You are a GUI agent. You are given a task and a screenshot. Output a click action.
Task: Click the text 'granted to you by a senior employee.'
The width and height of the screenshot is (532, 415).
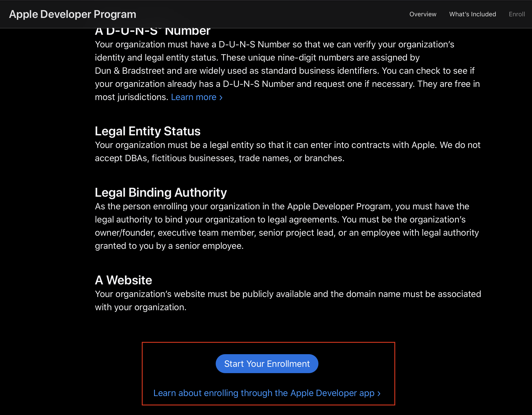coord(169,246)
